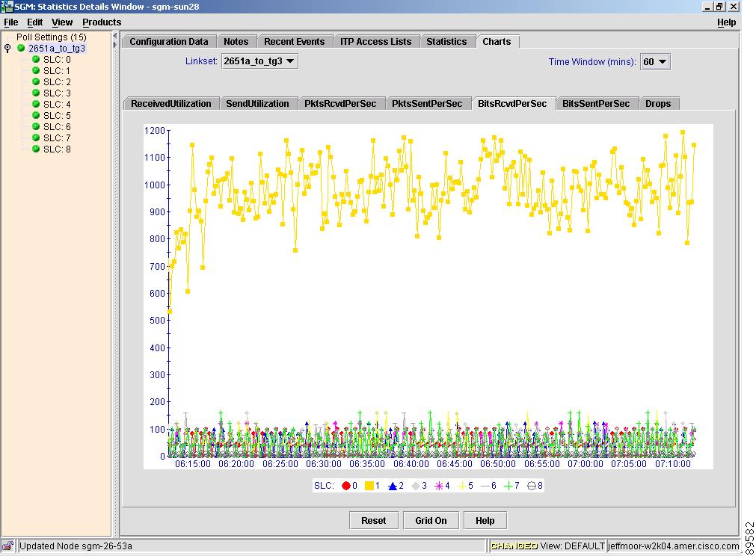Screen dimensions: 756x556
Task: Open the Products menu
Action: pyautogui.click(x=102, y=22)
